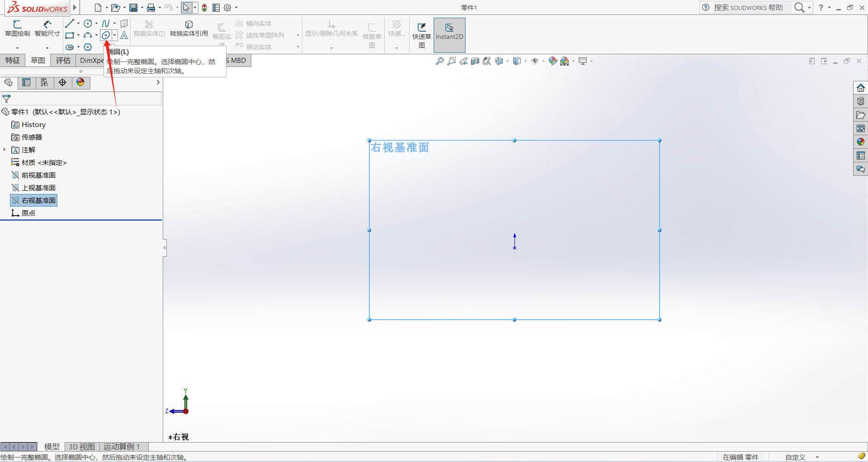The width and height of the screenshot is (868, 462).
Task: Select 前视基准面 front plane
Action: tap(33, 175)
